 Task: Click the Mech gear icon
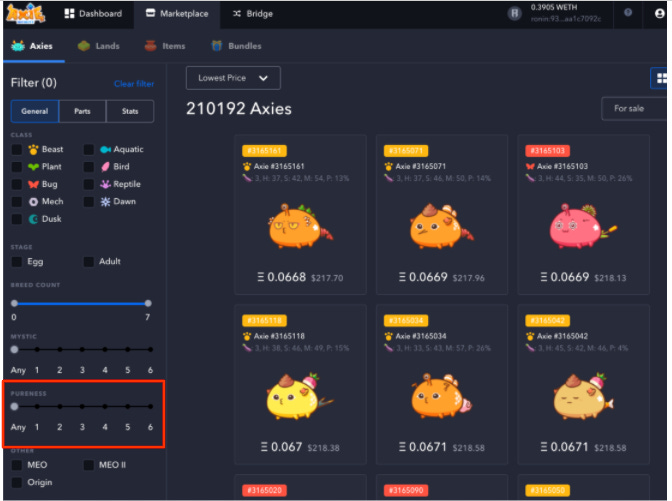(x=33, y=201)
